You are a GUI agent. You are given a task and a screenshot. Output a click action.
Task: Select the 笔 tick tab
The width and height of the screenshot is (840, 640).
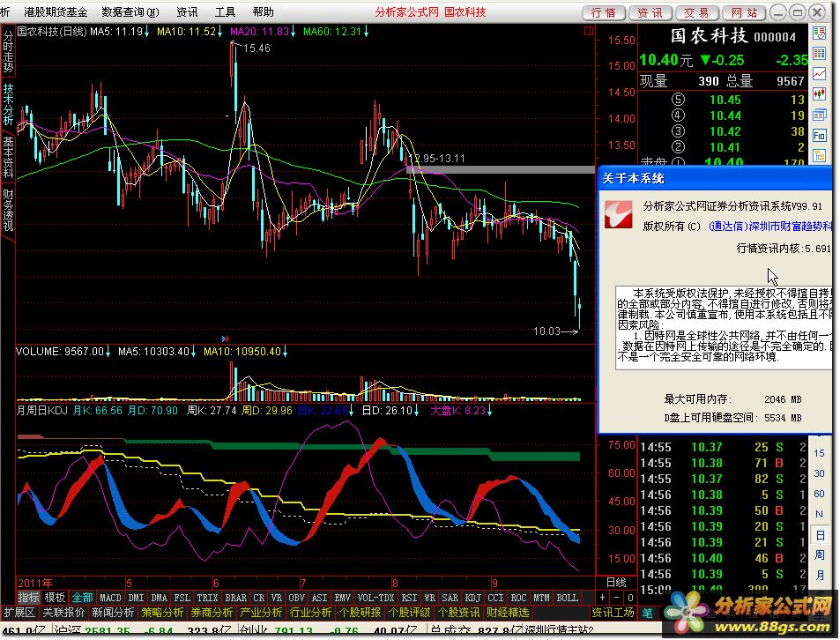click(647, 613)
